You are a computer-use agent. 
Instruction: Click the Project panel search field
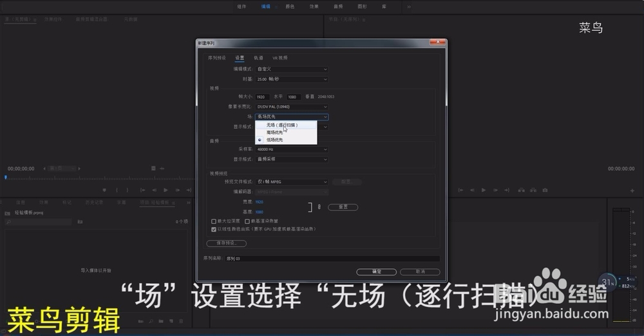(38, 222)
